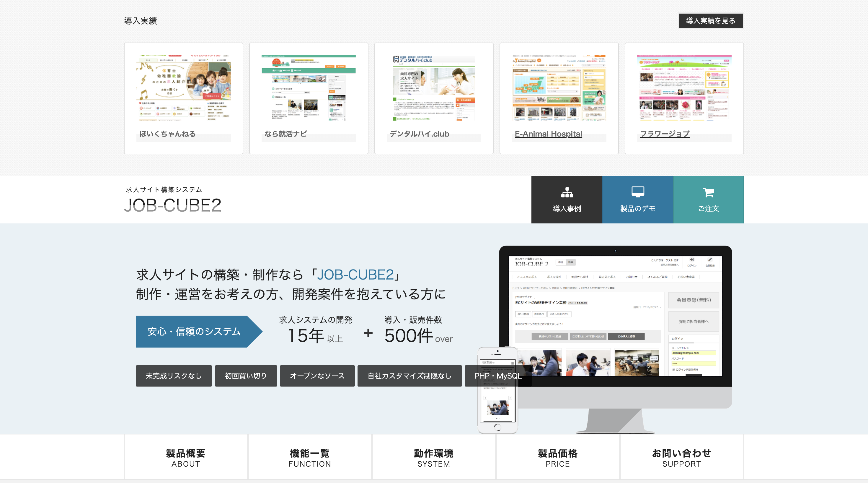Click the 自社カスタマイズ制限なし tag
The width and height of the screenshot is (868, 490).
[409, 376]
